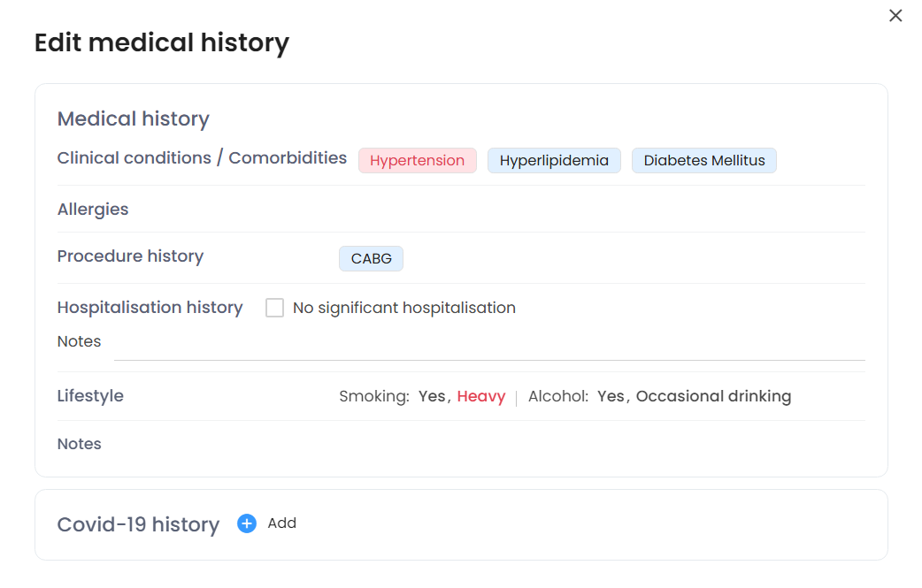
Task: Open the CABG procedure tag
Action: point(371,259)
